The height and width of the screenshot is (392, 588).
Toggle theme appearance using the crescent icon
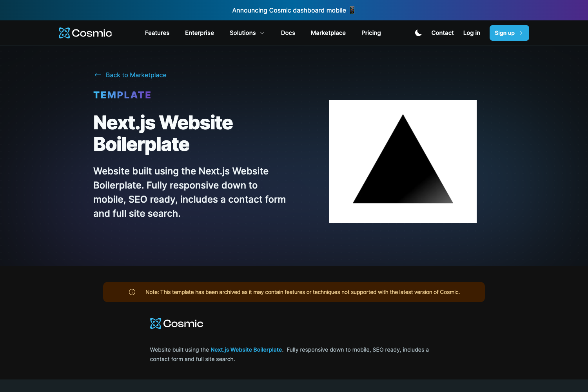tap(418, 33)
